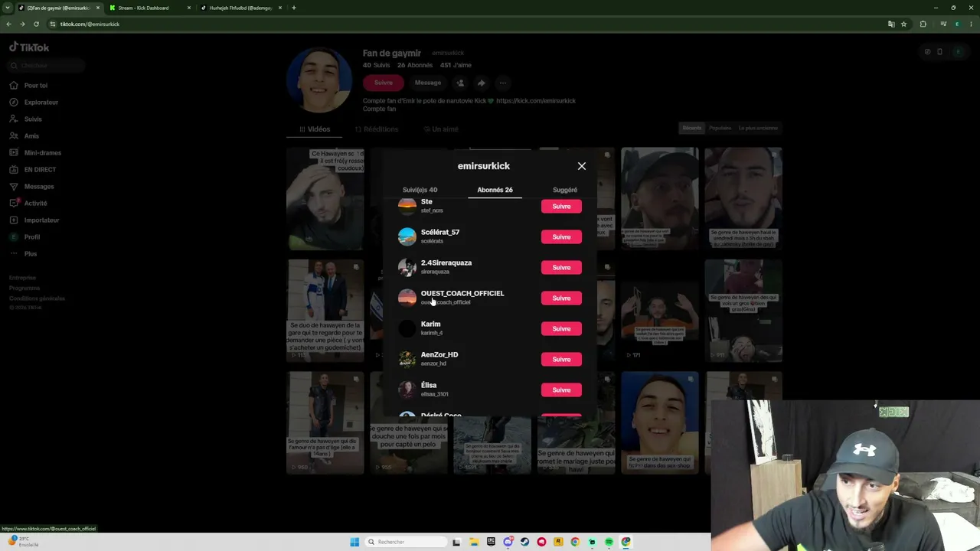Open AenZor_HD's profile avatar
980x551 pixels.
pyautogui.click(x=407, y=359)
